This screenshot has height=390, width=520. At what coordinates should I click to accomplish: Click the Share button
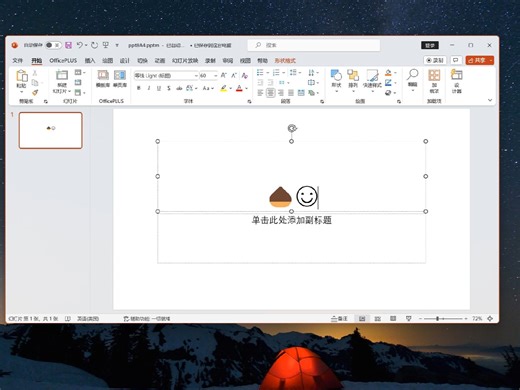point(477,60)
